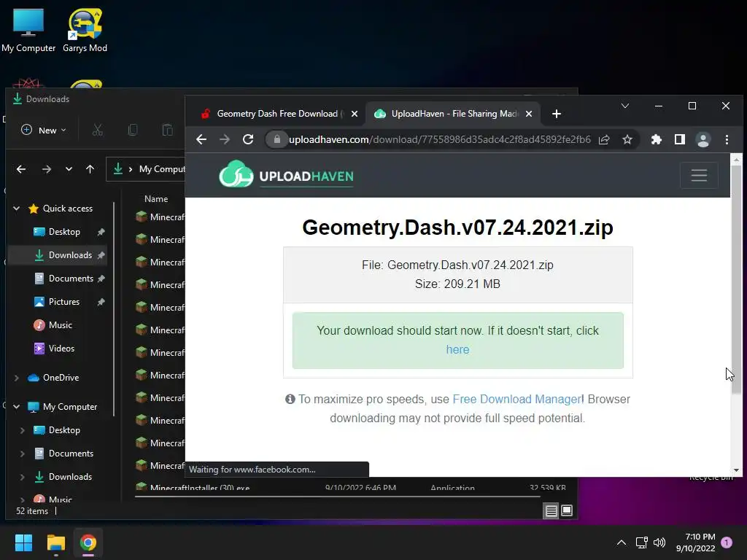Image resolution: width=747 pixels, height=560 pixels.
Task: Click 'My Comput' in the Explorer address bar
Action: (162, 169)
